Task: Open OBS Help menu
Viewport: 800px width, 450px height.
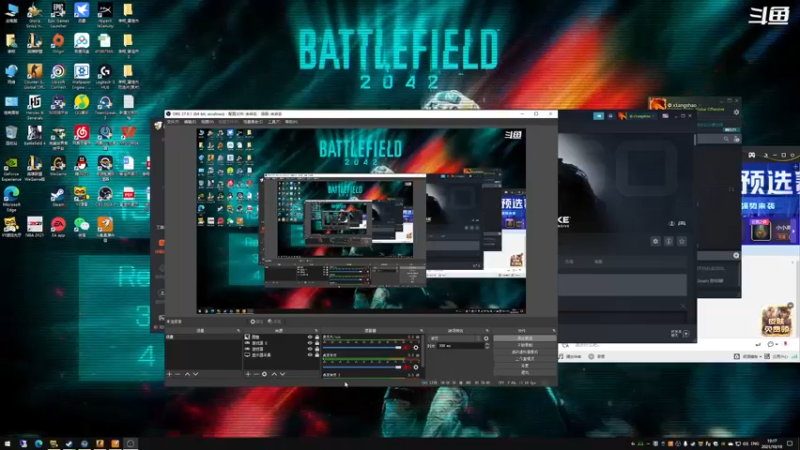Action: pos(291,122)
